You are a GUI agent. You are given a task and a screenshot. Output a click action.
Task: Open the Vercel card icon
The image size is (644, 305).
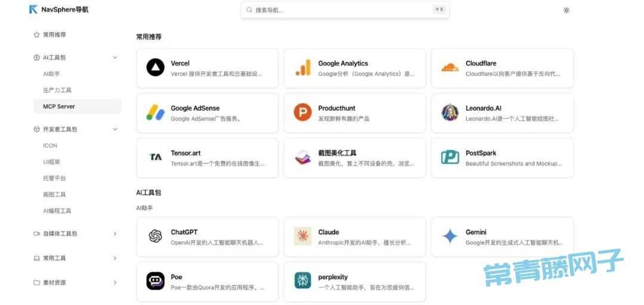coord(155,68)
